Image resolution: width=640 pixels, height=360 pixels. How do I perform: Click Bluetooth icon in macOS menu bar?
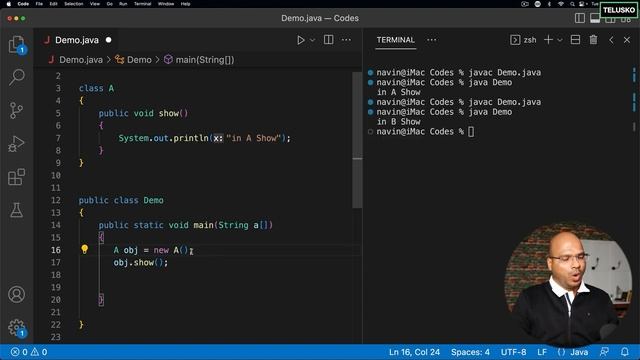click(x=549, y=4)
